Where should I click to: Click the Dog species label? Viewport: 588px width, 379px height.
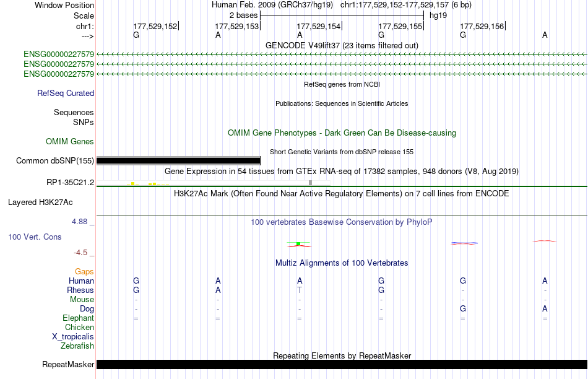[x=87, y=309]
